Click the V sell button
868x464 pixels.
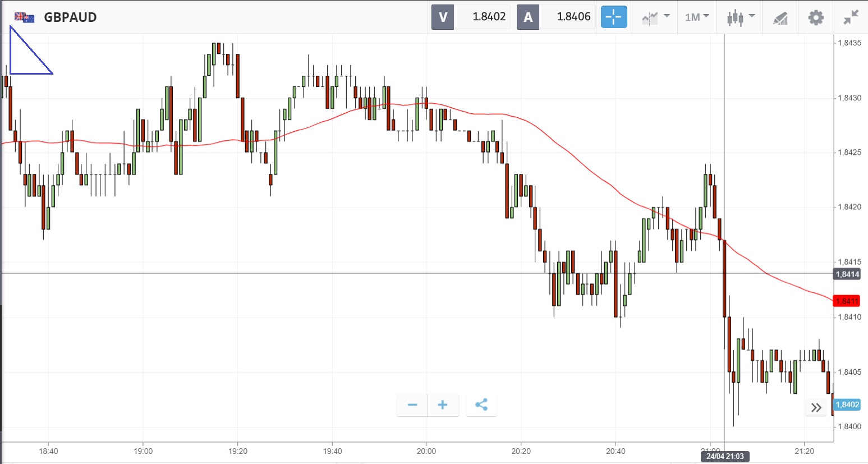(443, 17)
